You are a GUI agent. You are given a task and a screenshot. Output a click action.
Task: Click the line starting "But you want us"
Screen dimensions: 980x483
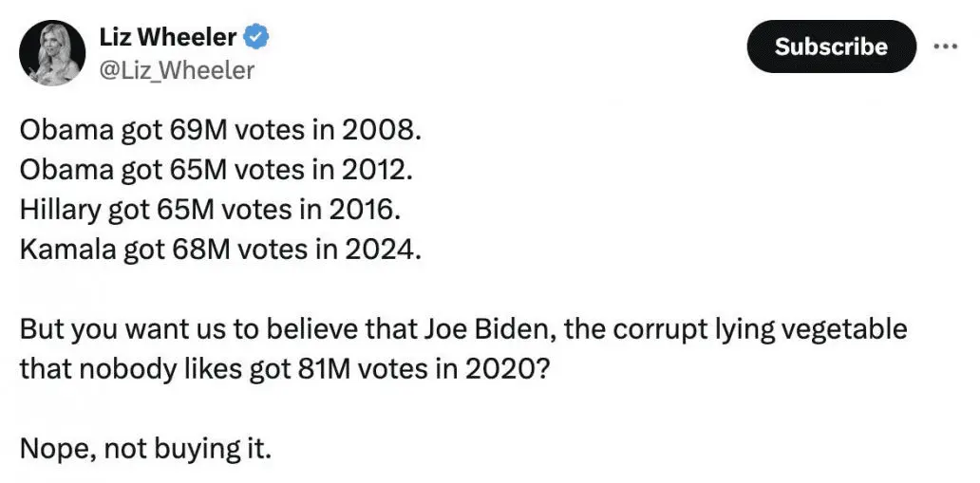click(x=463, y=329)
